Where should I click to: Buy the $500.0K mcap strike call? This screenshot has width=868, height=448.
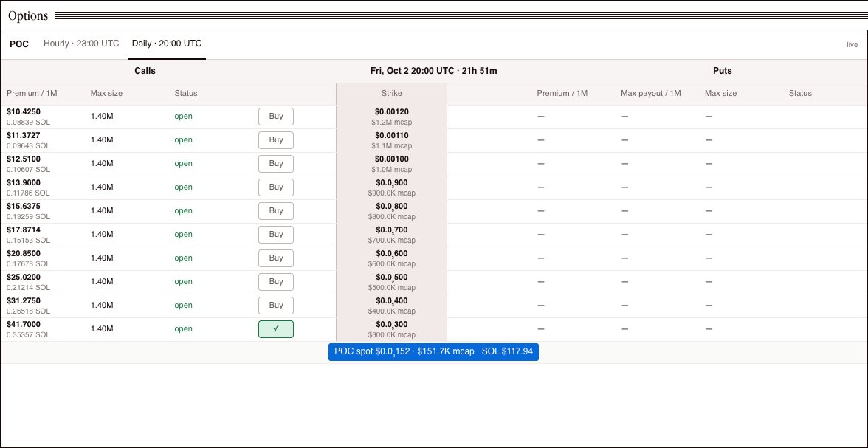click(276, 282)
